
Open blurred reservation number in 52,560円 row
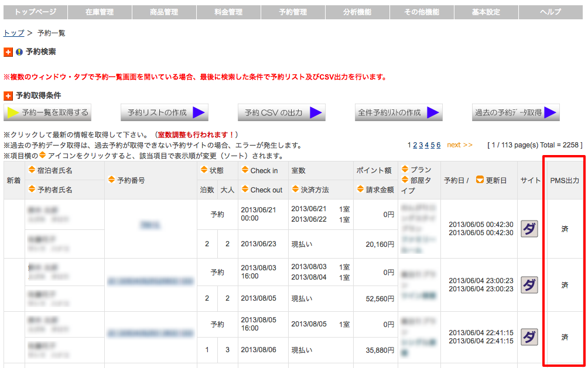151,281
